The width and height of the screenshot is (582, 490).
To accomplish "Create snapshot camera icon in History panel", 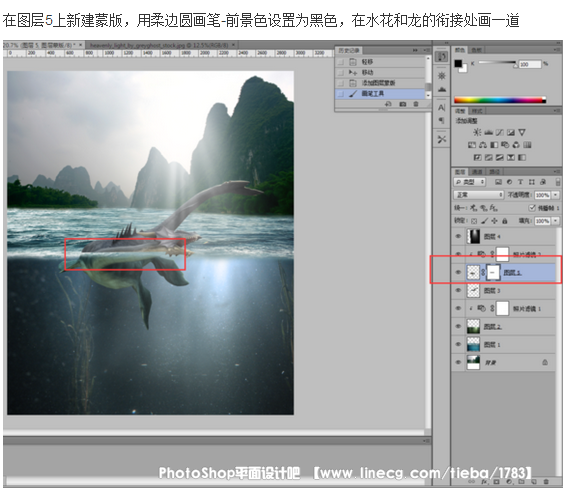I will click(x=403, y=104).
